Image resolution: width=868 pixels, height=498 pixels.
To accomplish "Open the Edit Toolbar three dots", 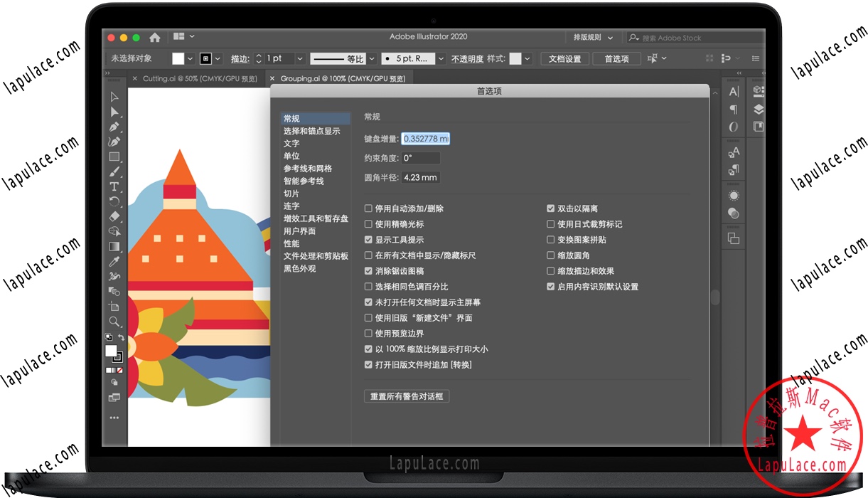I will click(x=114, y=418).
